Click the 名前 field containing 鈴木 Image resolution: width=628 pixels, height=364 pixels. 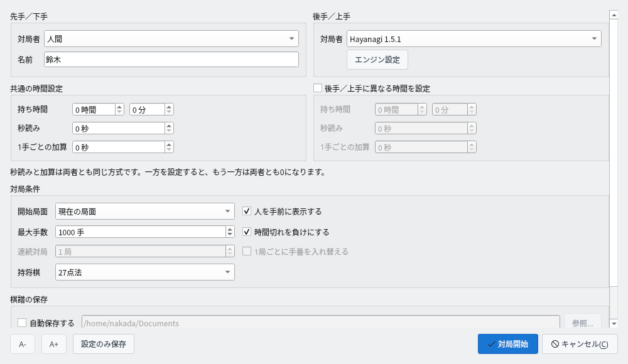coord(171,60)
